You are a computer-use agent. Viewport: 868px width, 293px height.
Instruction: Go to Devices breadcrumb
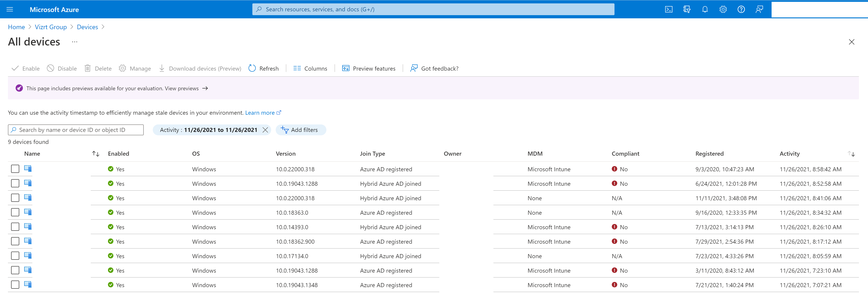click(x=87, y=27)
